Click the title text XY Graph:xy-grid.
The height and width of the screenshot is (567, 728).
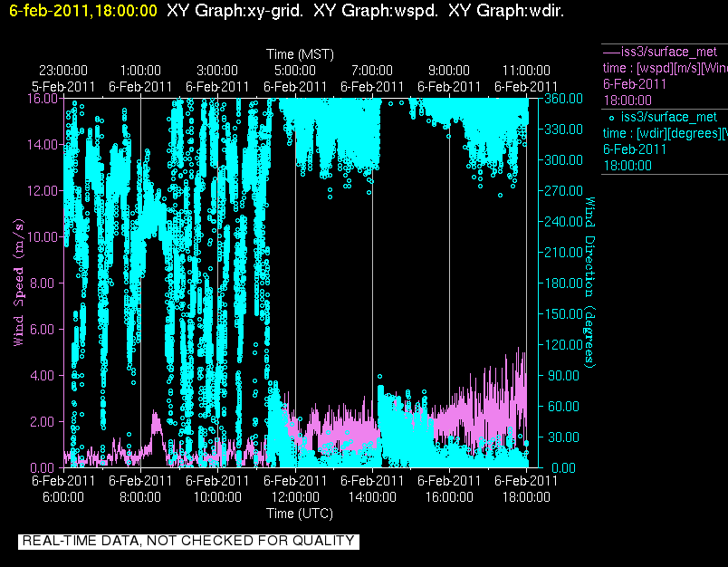235,10
